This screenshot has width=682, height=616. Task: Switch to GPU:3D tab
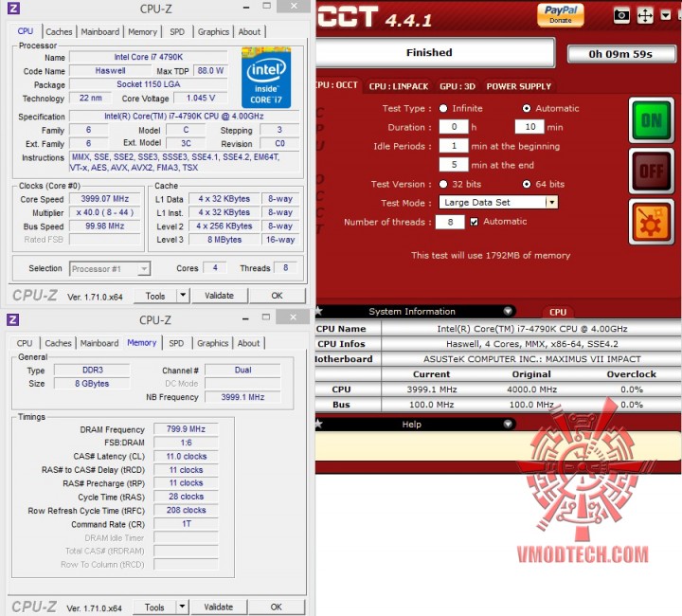point(458,86)
